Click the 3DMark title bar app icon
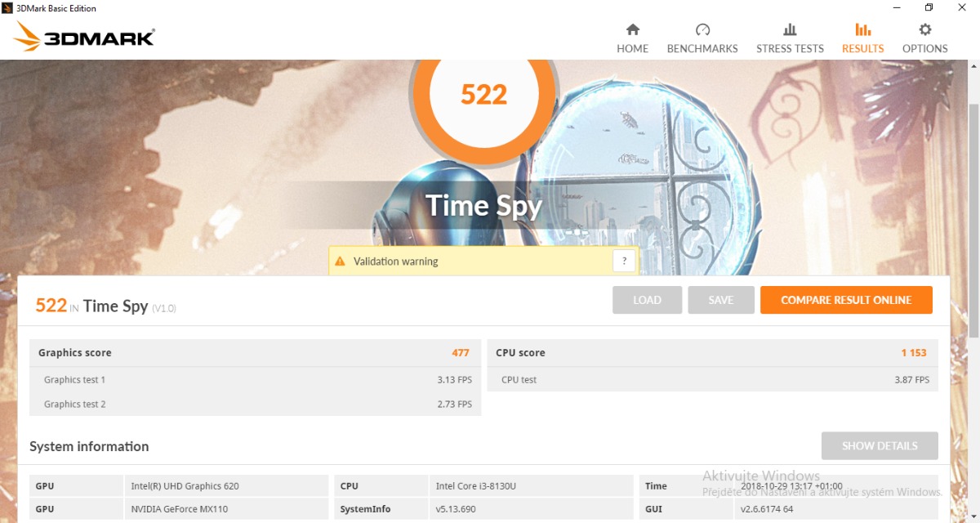This screenshot has width=980, height=523. tap(8, 8)
